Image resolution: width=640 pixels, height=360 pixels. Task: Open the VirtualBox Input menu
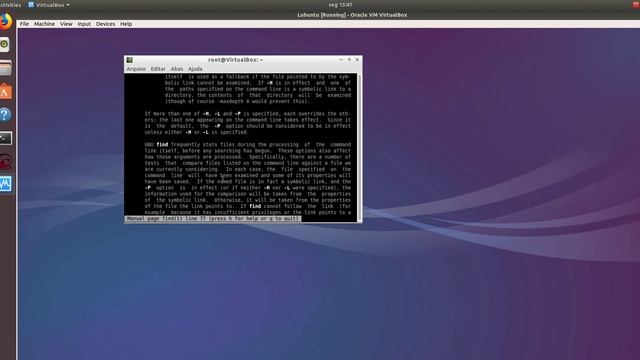pos(84,24)
